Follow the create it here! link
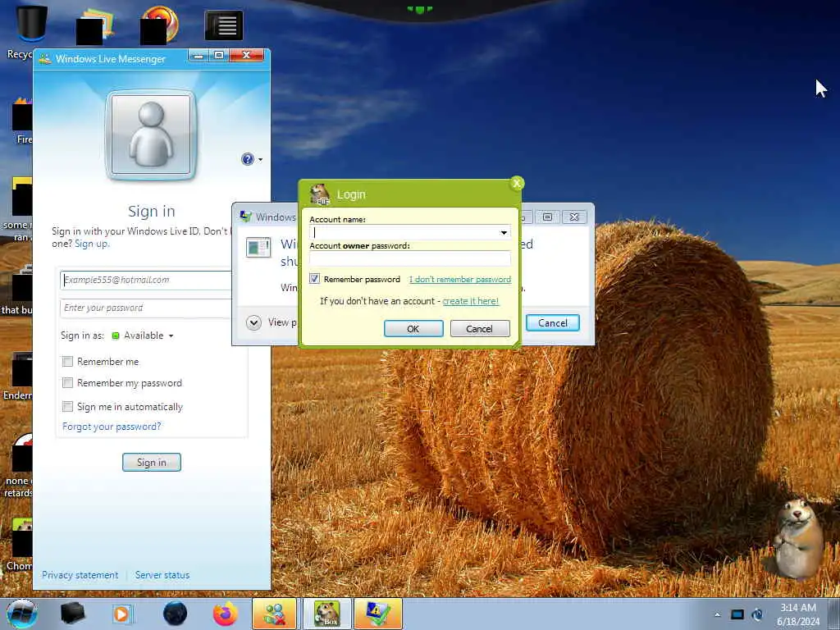The image size is (840, 630). (x=470, y=301)
